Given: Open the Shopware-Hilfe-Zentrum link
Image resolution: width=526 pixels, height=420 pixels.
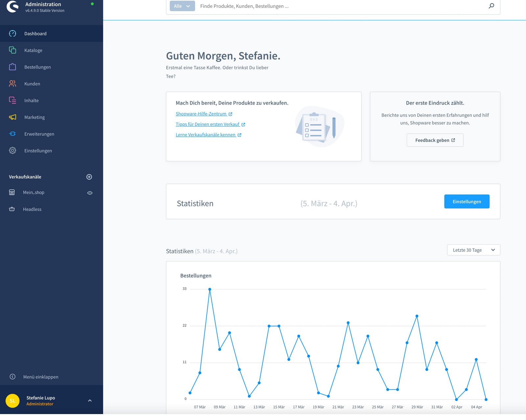Looking at the screenshot, I should [x=201, y=114].
